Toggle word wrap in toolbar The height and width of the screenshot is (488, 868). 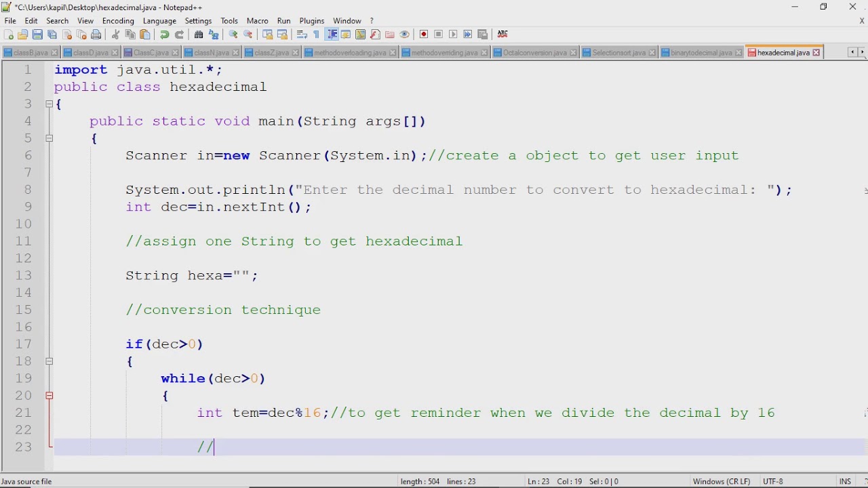tap(302, 35)
